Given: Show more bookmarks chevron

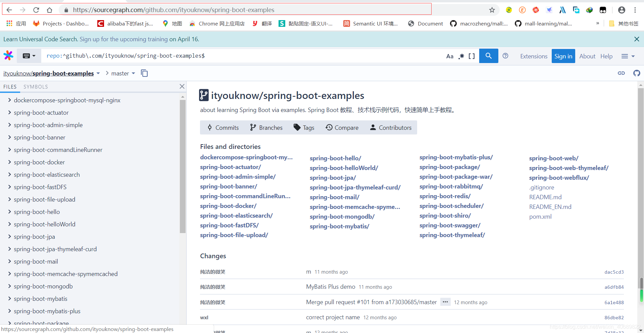Looking at the screenshot, I should coord(598,23).
